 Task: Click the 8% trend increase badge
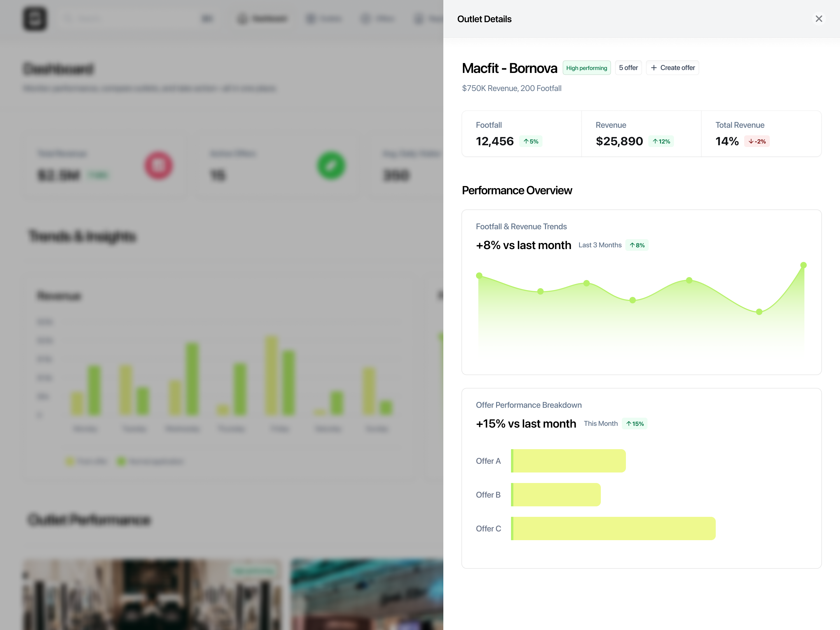tap(637, 245)
